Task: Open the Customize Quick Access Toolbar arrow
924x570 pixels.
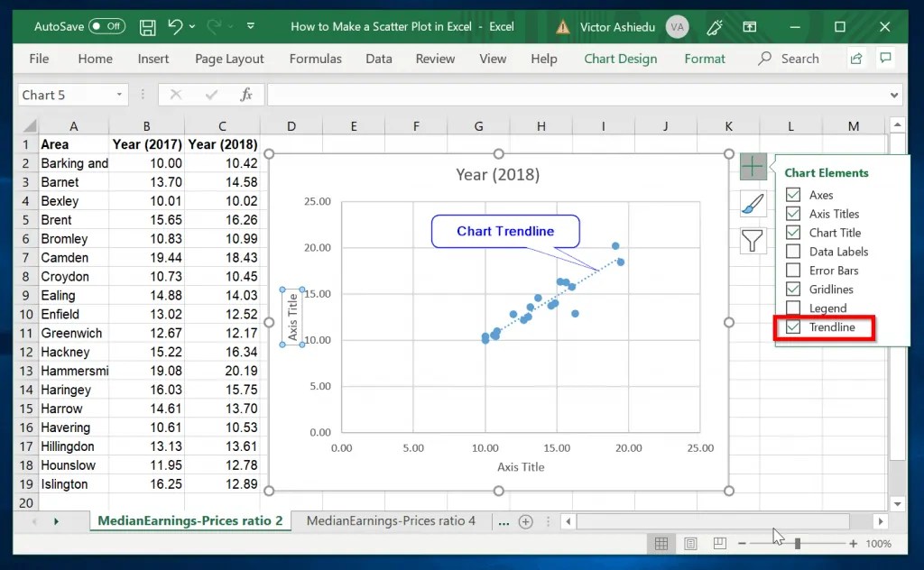Action: click(251, 26)
